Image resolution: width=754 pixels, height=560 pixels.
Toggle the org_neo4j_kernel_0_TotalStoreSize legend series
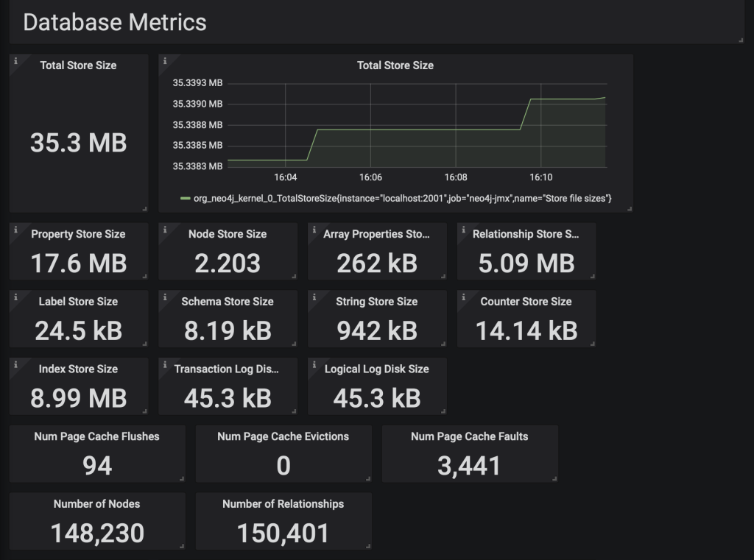[402, 199]
